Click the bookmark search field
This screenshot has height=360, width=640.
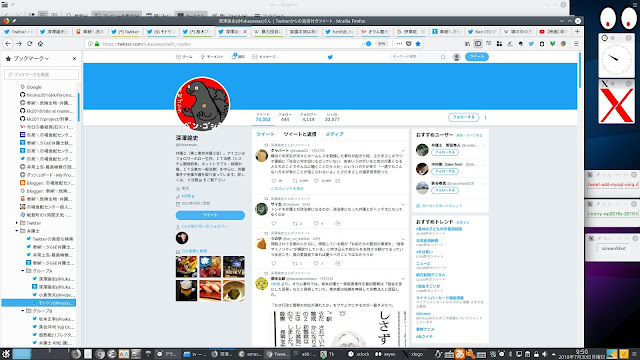coord(41,74)
